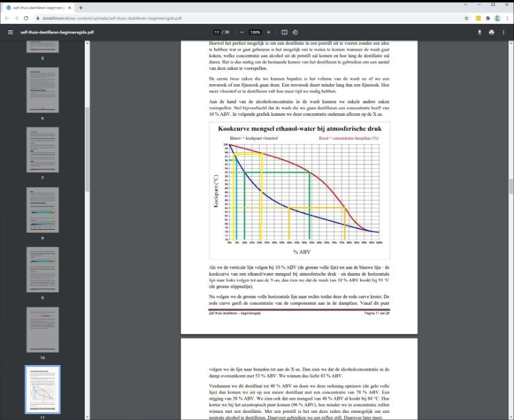Click sidebar scroll-down arrow
The image size is (514, 420).
[x=87, y=417]
